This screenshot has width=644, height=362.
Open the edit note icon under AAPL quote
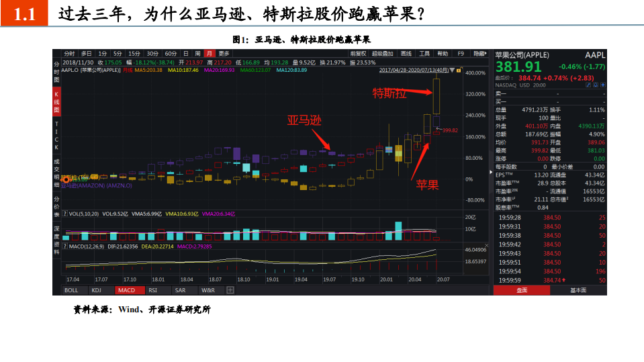pos(588,85)
